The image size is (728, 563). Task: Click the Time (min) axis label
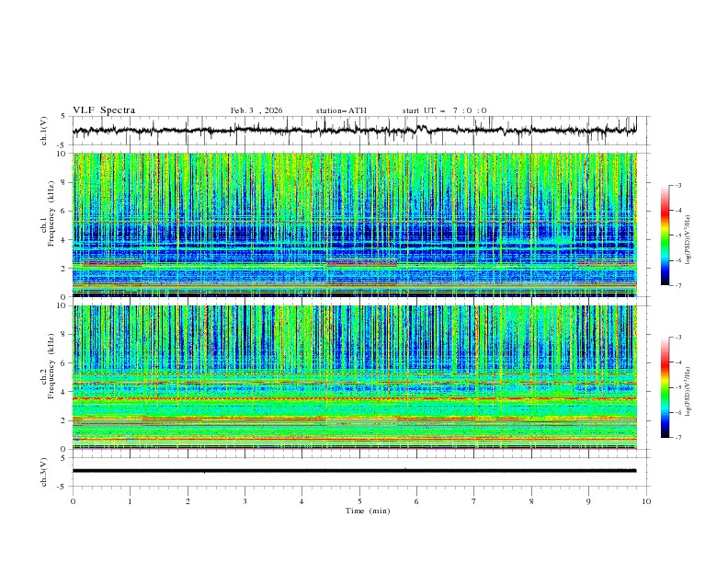366,510
